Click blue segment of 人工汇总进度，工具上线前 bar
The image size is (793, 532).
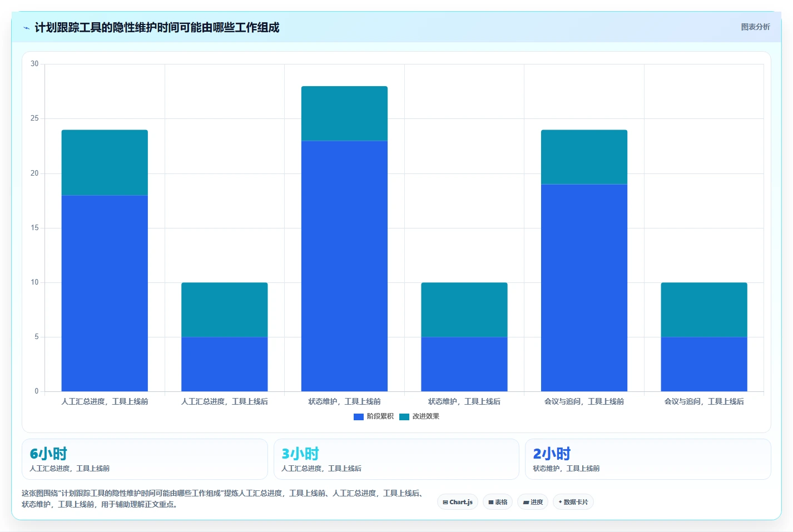coord(105,293)
